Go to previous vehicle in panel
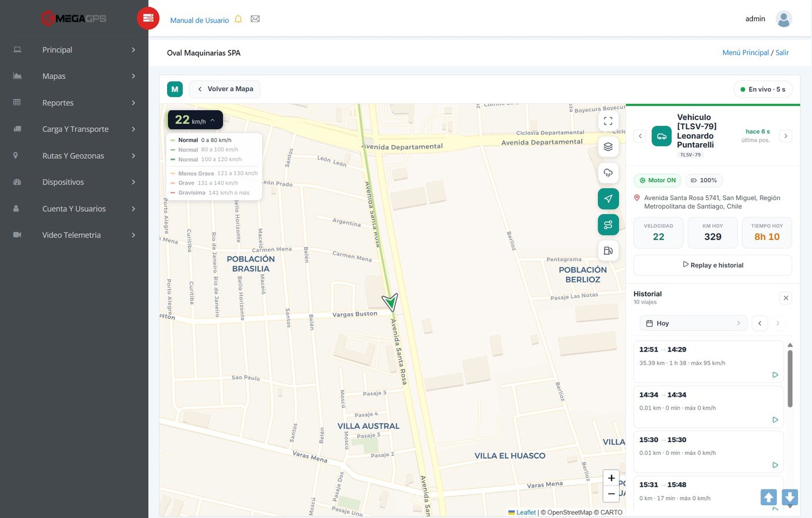Image resolution: width=812 pixels, height=518 pixels. pyautogui.click(x=640, y=136)
